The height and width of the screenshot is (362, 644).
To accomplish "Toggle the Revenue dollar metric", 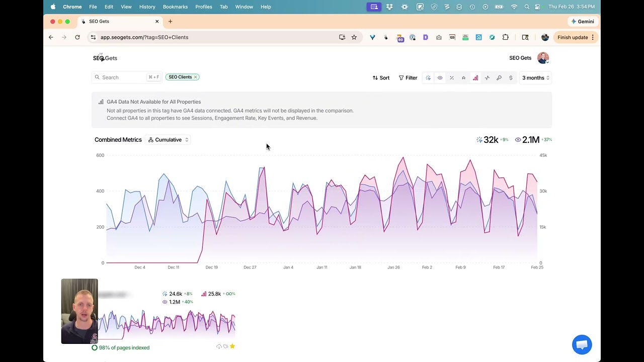I will pyautogui.click(x=511, y=78).
